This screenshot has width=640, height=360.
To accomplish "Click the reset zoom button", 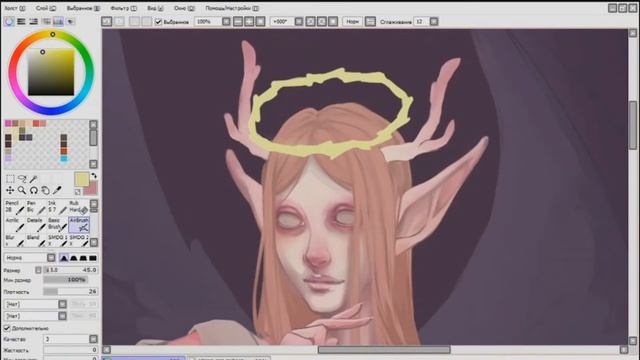I will (x=260, y=22).
